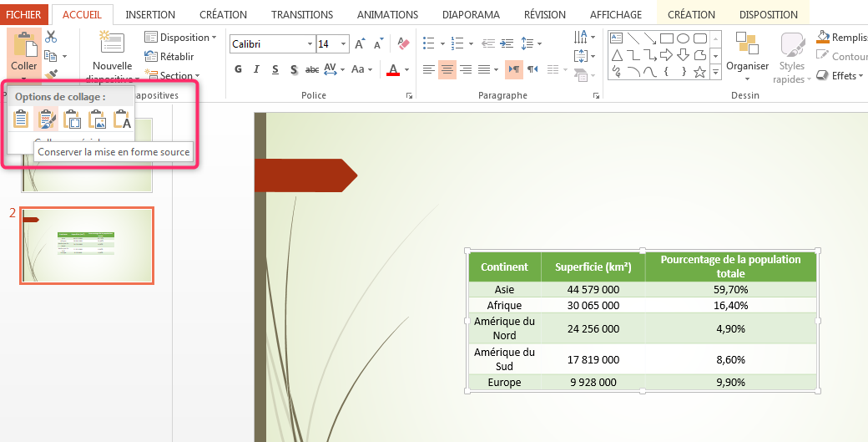The height and width of the screenshot is (442, 868).
Task: Select the rectangle shape
Action: (667, 38)
